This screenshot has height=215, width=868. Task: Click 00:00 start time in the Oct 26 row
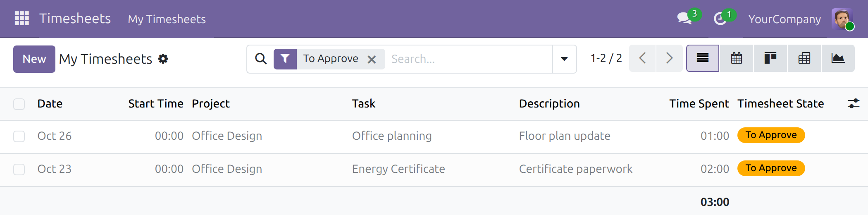pyautogui.click(x=169, y=136)
